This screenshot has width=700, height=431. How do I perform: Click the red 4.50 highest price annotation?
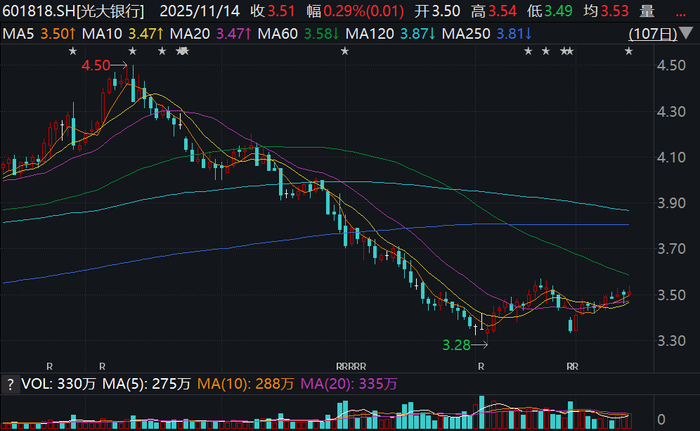(x=96, y=66)
